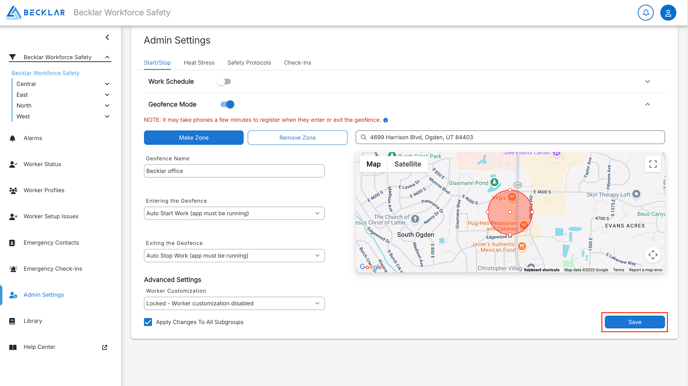Screen dimensions: 688x386
Task: Click the Worker Setup Issues icon
Action: [13, 216]
